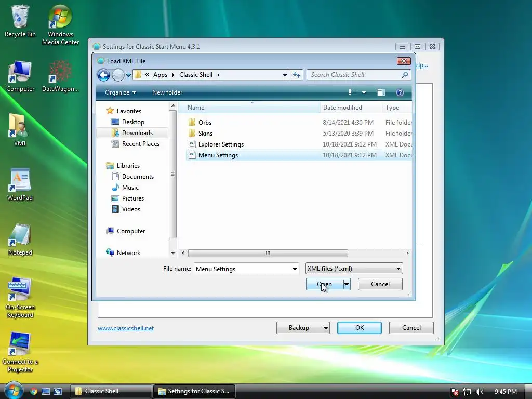Image resolution: width=532 pixels, height=399 pixels.
Task: Click the Windows Start orb
Action: [x=14, y=391]
